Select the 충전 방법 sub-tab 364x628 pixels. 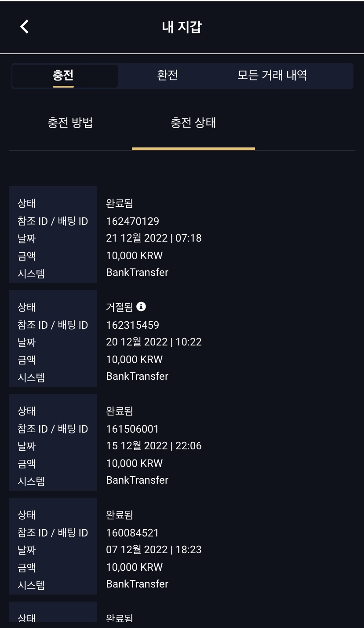pyautogui.click(x=70, y=123)
